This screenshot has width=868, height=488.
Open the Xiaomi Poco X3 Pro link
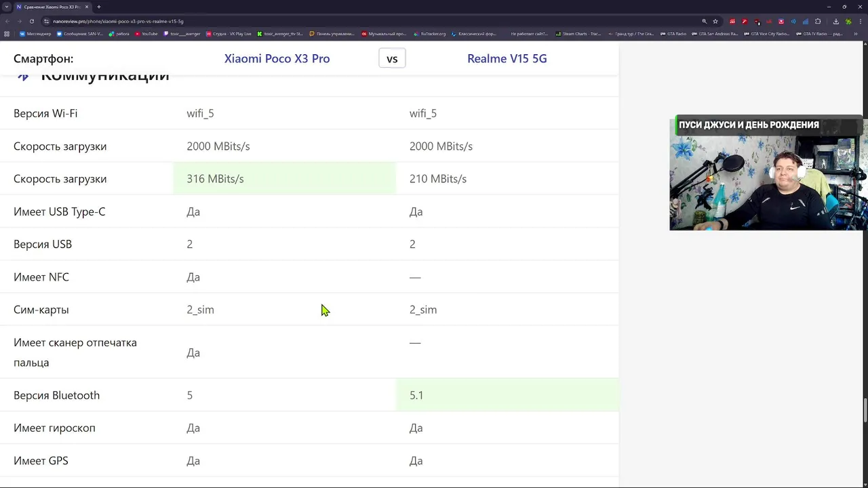coord(277,58)
